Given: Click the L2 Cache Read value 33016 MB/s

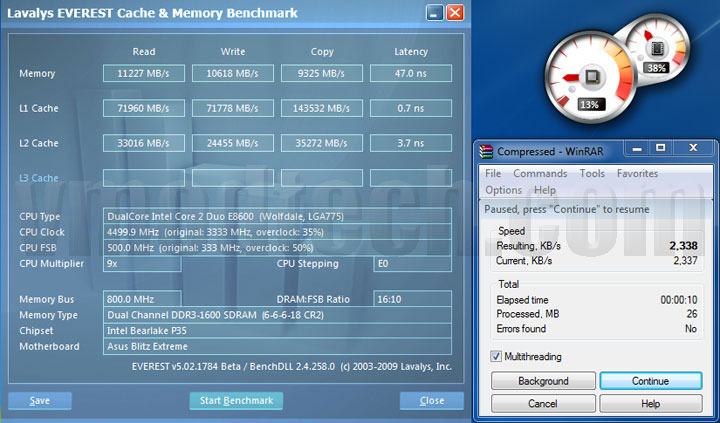Looking at the screenshot, I should pos(144,143).
